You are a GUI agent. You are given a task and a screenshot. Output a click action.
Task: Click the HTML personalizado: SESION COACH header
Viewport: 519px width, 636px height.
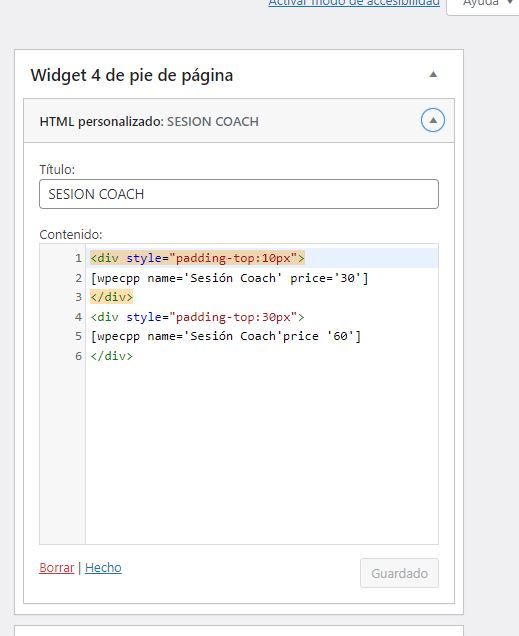239,121
